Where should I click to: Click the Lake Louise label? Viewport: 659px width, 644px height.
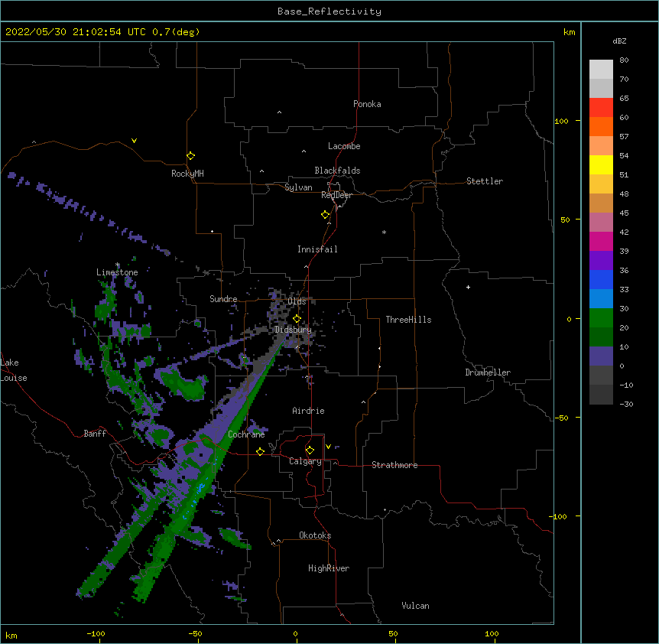click(14, 370)
